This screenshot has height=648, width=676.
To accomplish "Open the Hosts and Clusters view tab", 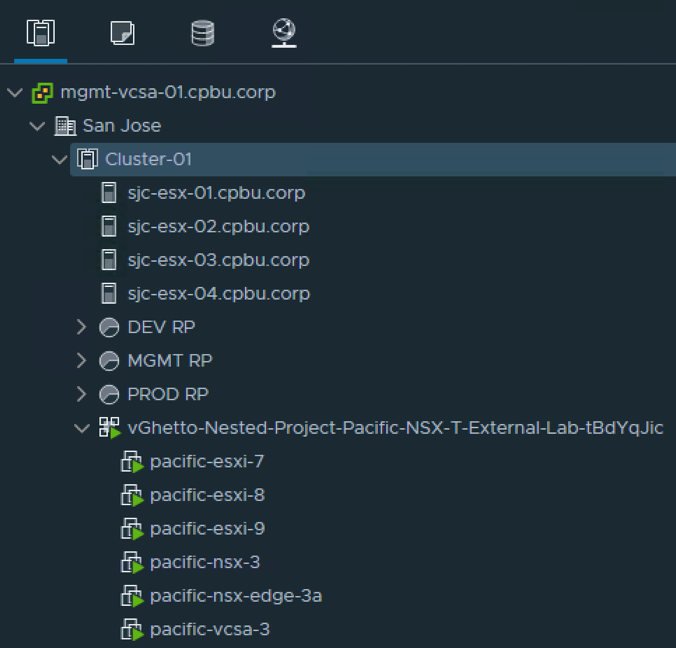I will [x=41, y=33].
